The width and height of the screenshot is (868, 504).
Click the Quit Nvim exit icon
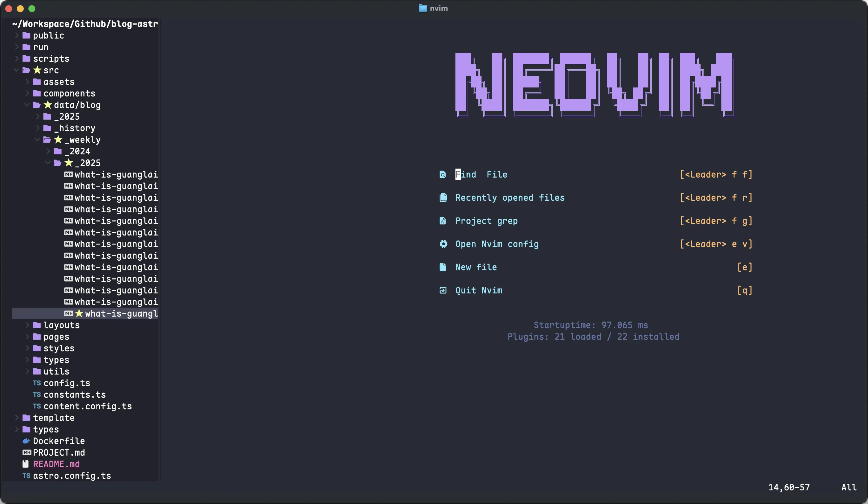point(443,290)
